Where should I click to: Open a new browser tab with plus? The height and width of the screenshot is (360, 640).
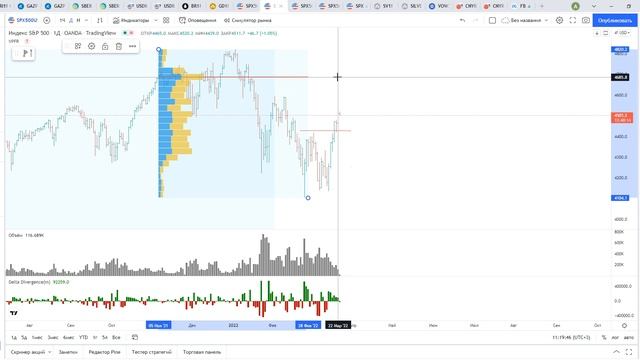pyautogui.click(x=542, y=6)
